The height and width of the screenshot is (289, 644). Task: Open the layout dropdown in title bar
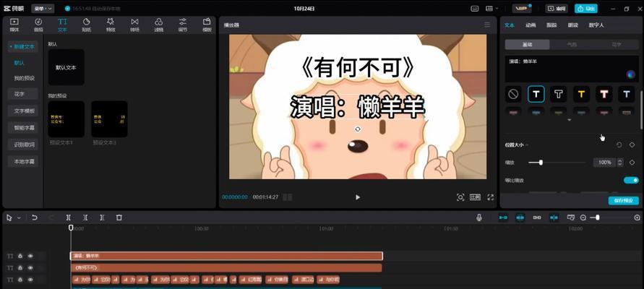tap(491, 8)
